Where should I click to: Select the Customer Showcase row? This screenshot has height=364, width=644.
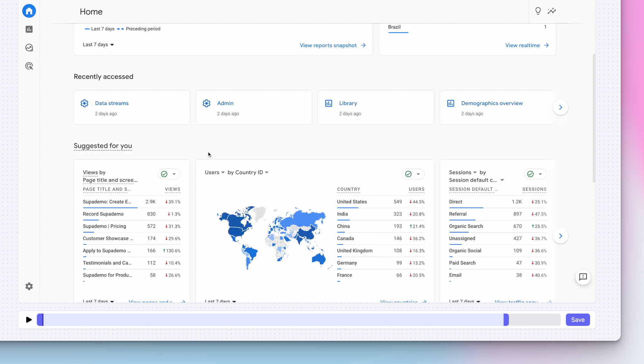[x=131, y=239]
